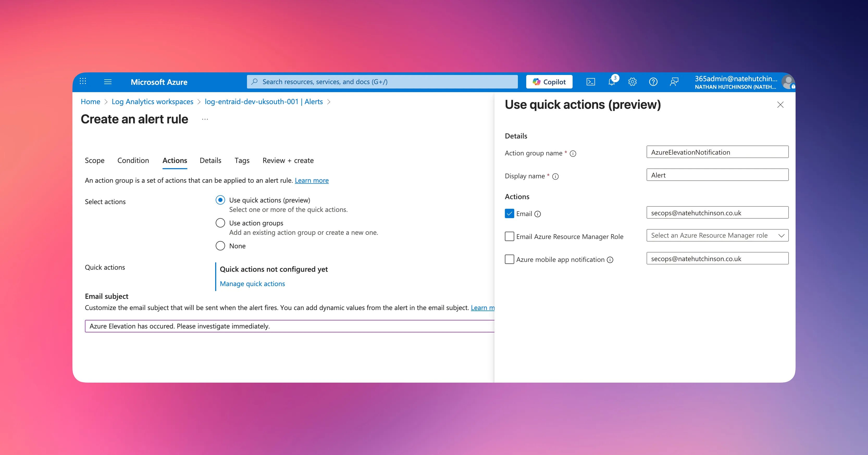Open Learn more link for email subject
Viewport: 868px width, 455px height.
click(482, 308)
